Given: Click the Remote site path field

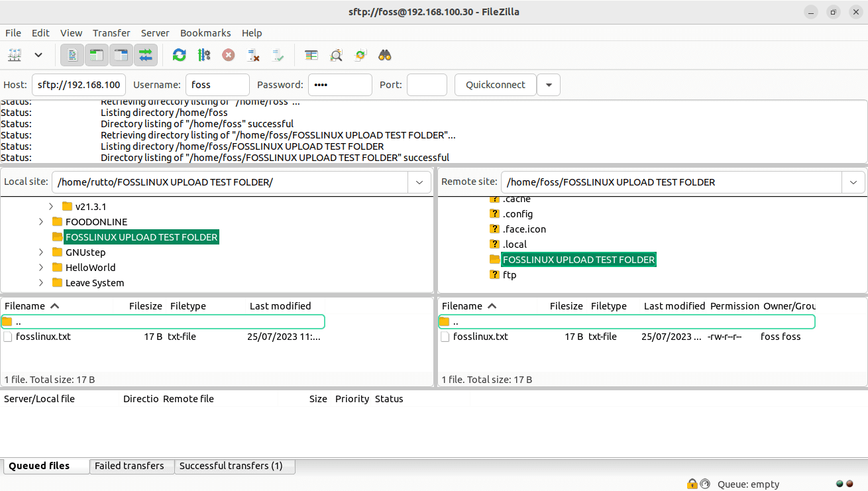Looking at the screenshot, I should [x=671, y=182].
